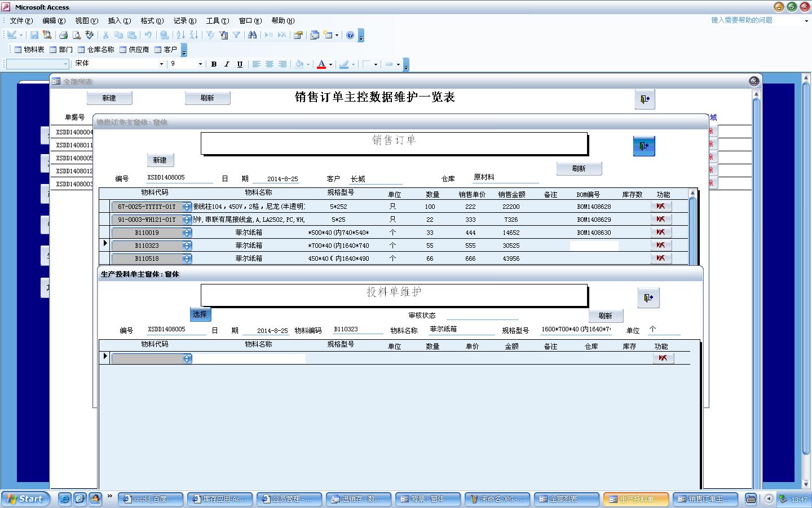Click delete icon in 投料单 empty row
This screenshot has width=812, height=508.
[x=663, y=358]
